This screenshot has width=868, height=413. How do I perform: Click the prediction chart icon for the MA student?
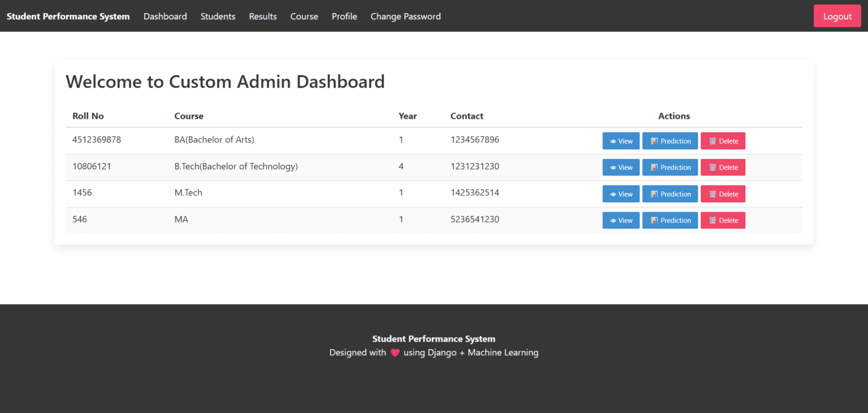click(654, 220)
